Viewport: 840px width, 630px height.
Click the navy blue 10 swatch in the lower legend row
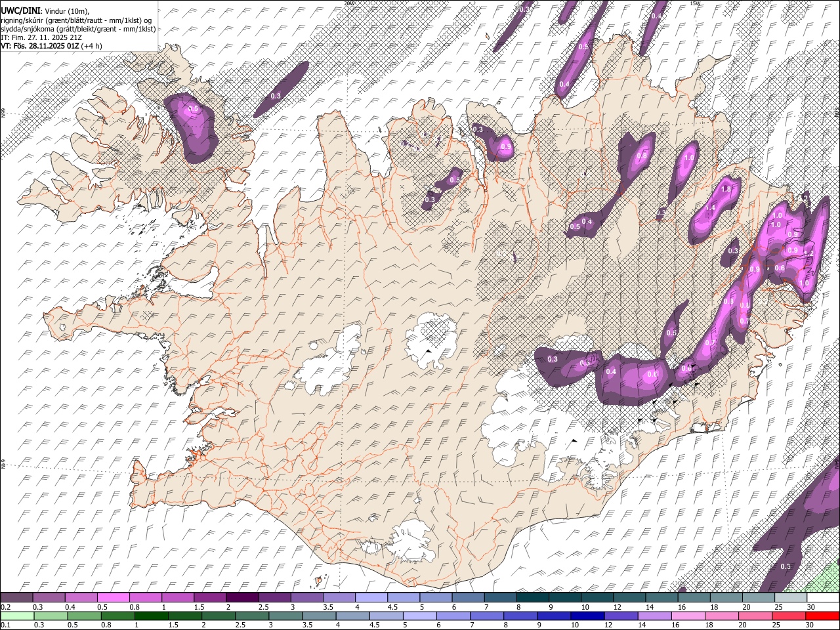[587, 616]
